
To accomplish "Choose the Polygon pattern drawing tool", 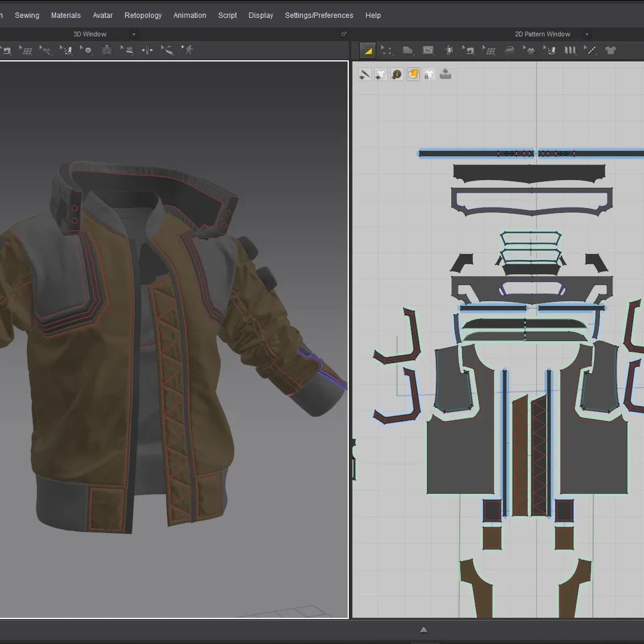I will pos(408,51).
